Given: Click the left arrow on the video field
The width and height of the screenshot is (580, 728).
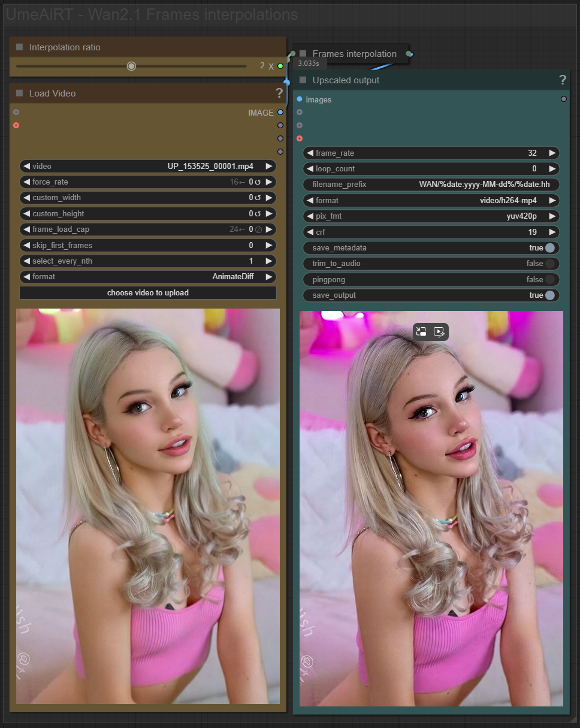Looking at the screenshot, I should (27, 166).
